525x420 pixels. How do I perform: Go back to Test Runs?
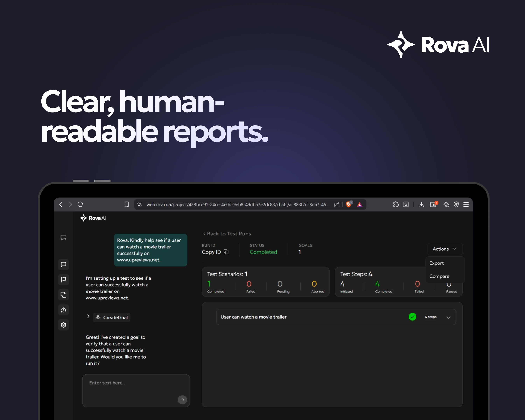227,234
